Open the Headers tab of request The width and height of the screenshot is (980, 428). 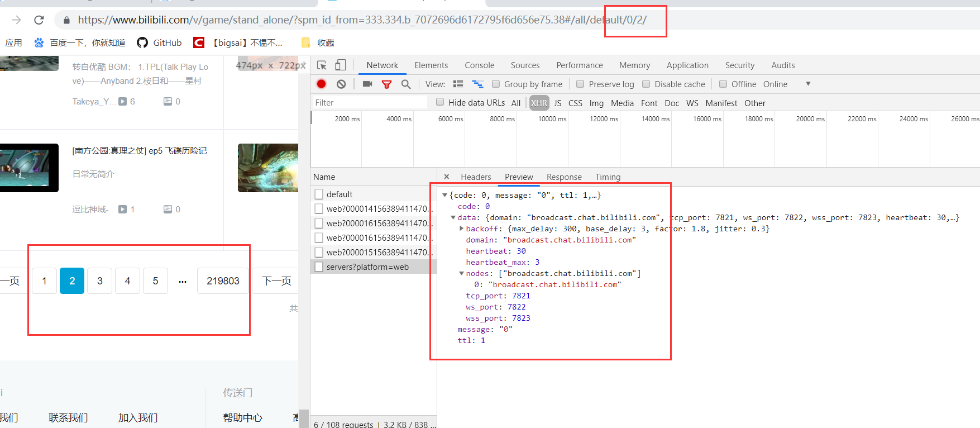(x=476, y=177)
